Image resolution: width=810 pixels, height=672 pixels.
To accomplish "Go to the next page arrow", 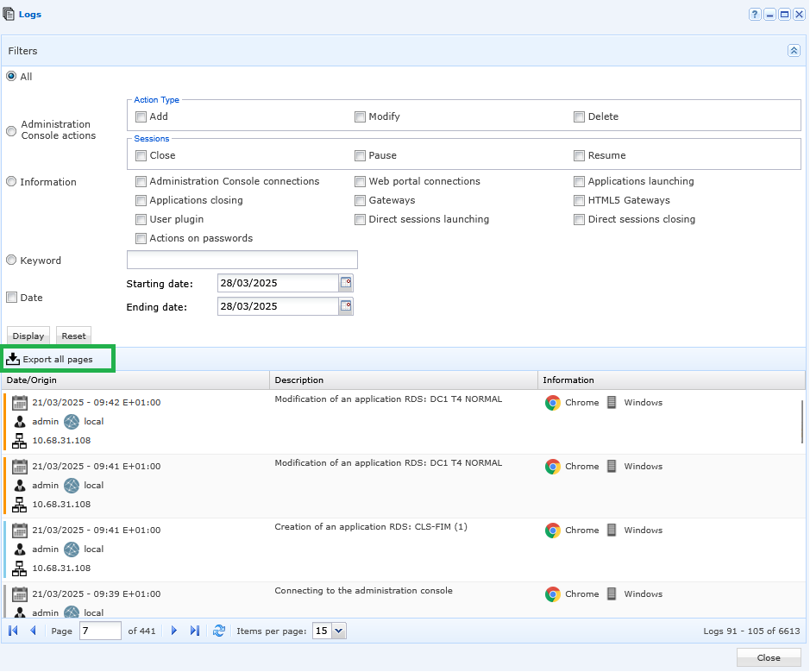I will pos(174,631).
